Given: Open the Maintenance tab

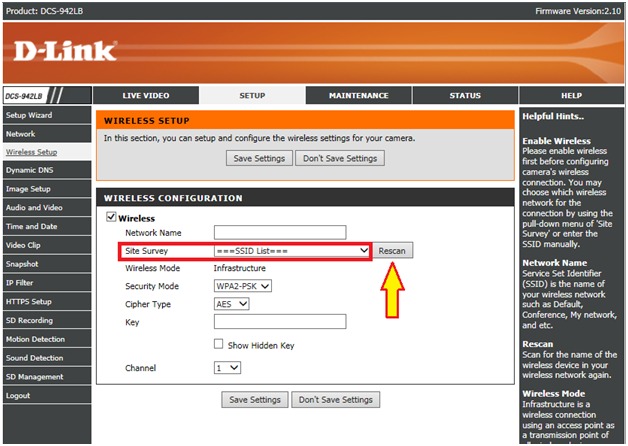Looking at the screenshot, I should click(x=358, y=95).
